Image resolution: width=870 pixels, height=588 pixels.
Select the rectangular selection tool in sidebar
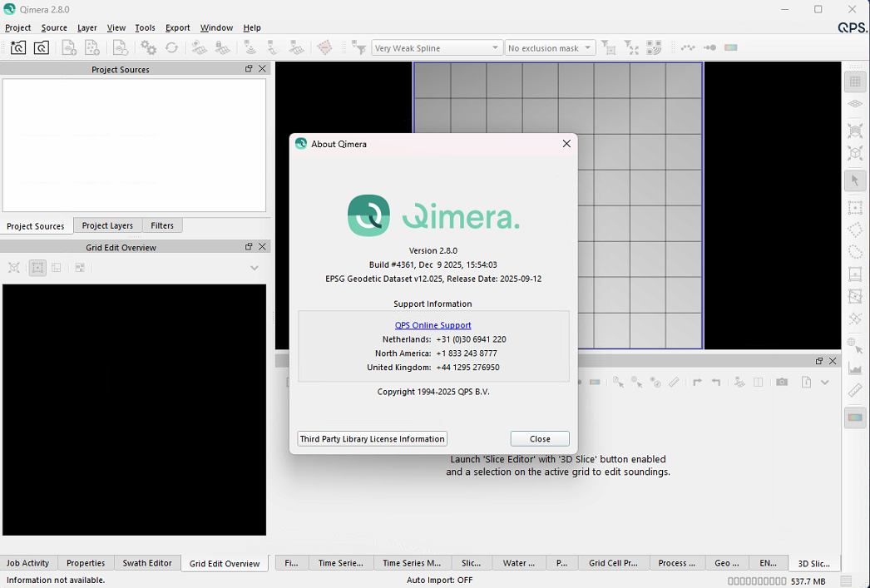coord(854,208)
